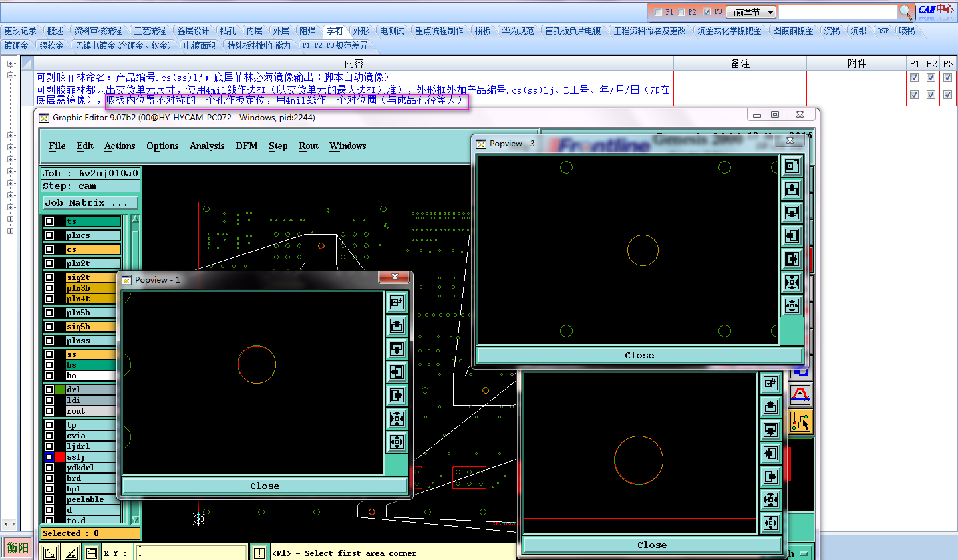Click the arc measure tool icon

tap(800, 396)
